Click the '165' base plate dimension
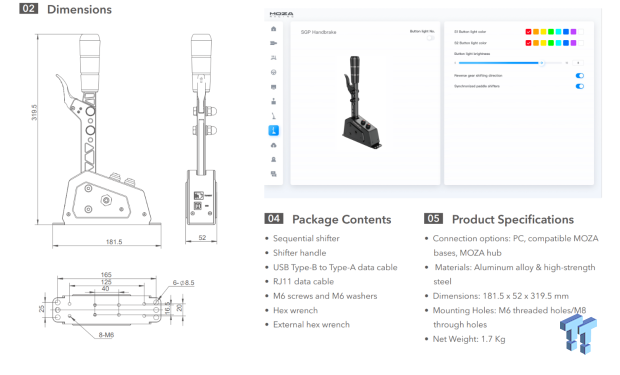This screenshot has width=620, height=375. (106, 274)
